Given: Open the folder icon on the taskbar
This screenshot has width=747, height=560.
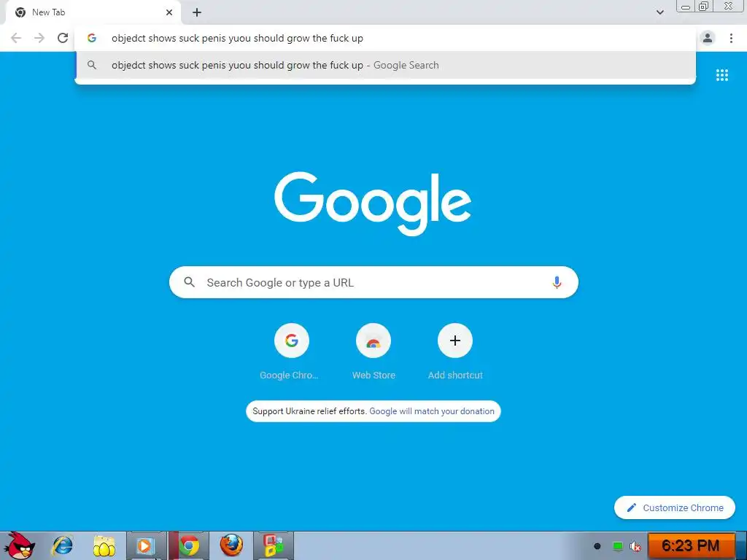Looking at the screenshot, I should [104, 546].
